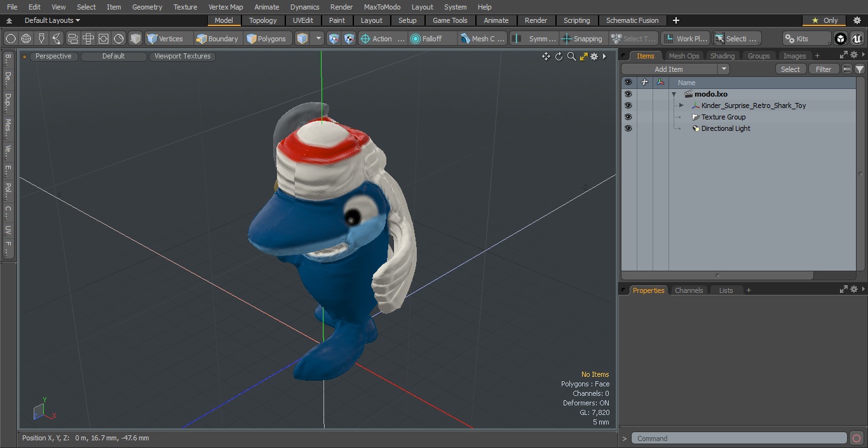This screenshot has width=868, height=448.
Task: Click the stacked rounded rectangles icon
Action: pos(73,39)
